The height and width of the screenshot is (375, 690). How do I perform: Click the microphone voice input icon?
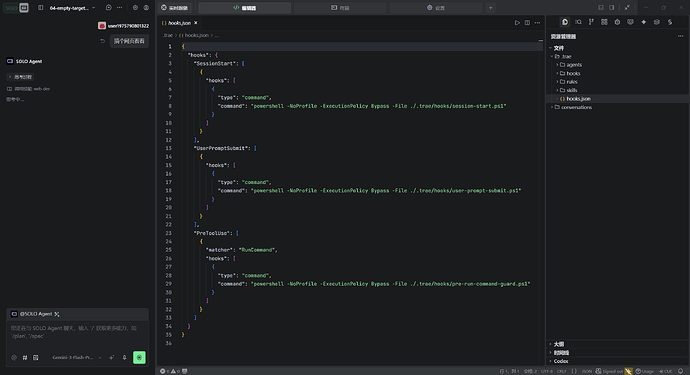(x=125, y=358)
